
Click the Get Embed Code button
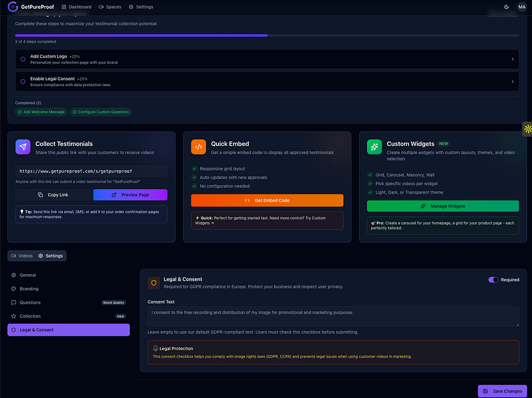tap(267, 200)
